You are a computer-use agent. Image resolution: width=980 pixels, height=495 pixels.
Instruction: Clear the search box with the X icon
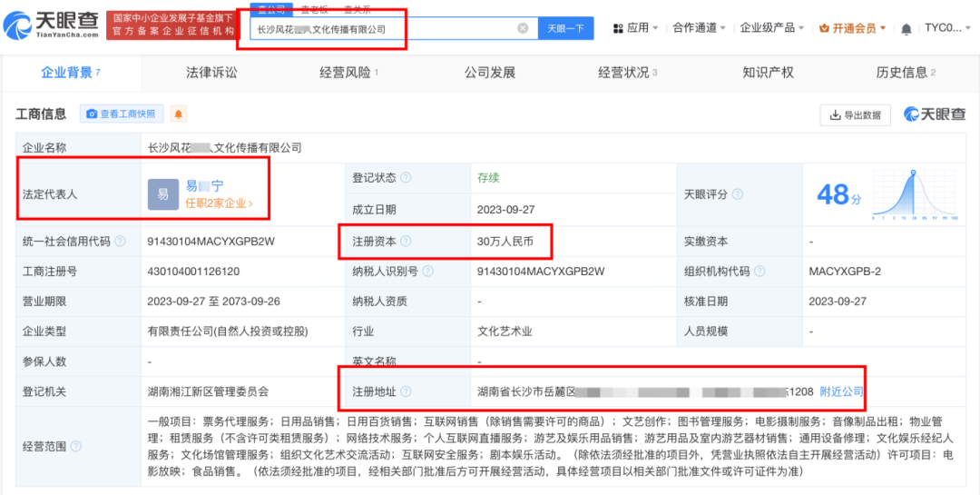tap(523, 28)
